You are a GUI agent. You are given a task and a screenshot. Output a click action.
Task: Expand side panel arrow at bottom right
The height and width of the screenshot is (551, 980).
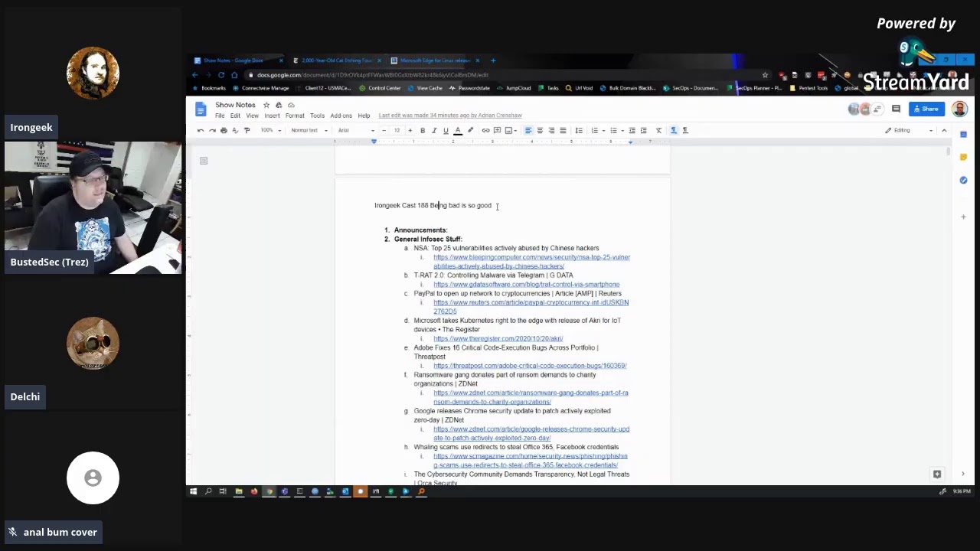[963, 474]
